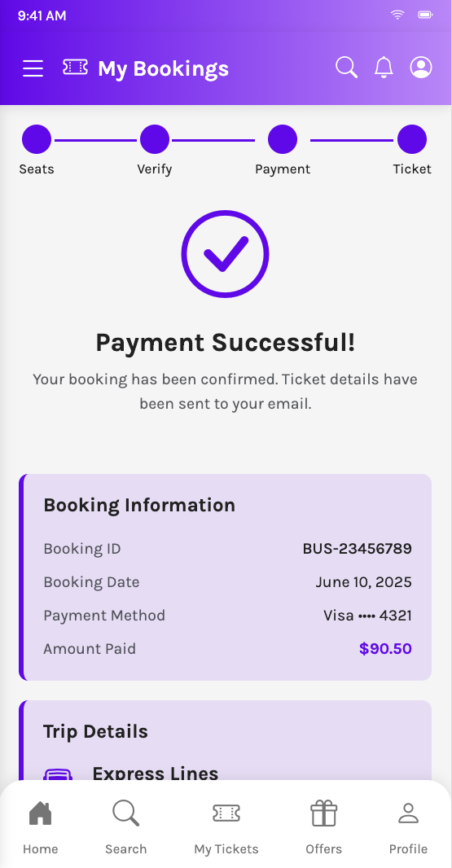Viewport: 452px width, 868px height.
Task: Tap the ticket icon beside My Bookings
Action: click(x=75, y=67)
